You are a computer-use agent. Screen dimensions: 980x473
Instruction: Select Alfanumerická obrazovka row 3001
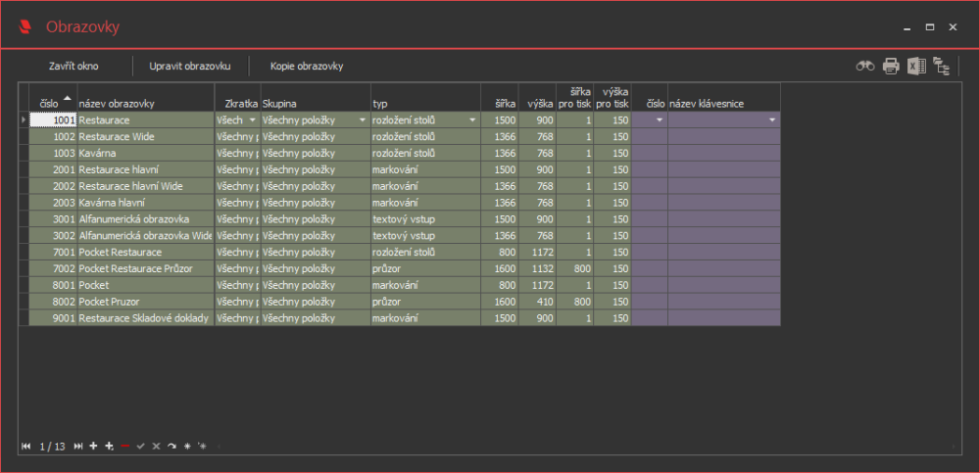146,219
